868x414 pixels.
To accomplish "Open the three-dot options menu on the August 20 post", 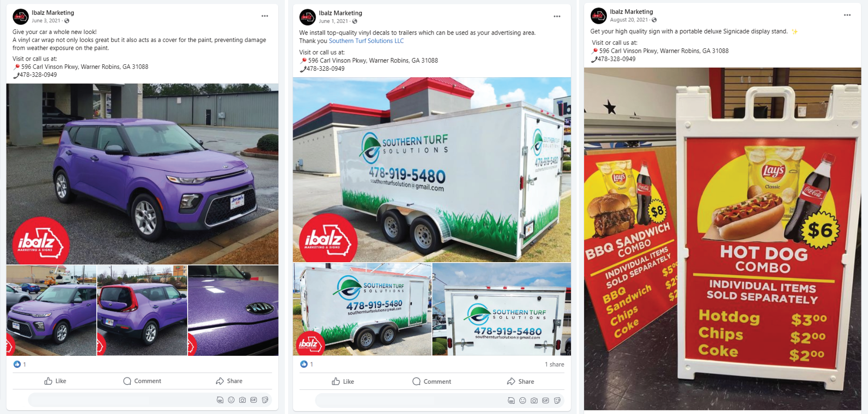I will coord(848,15).
